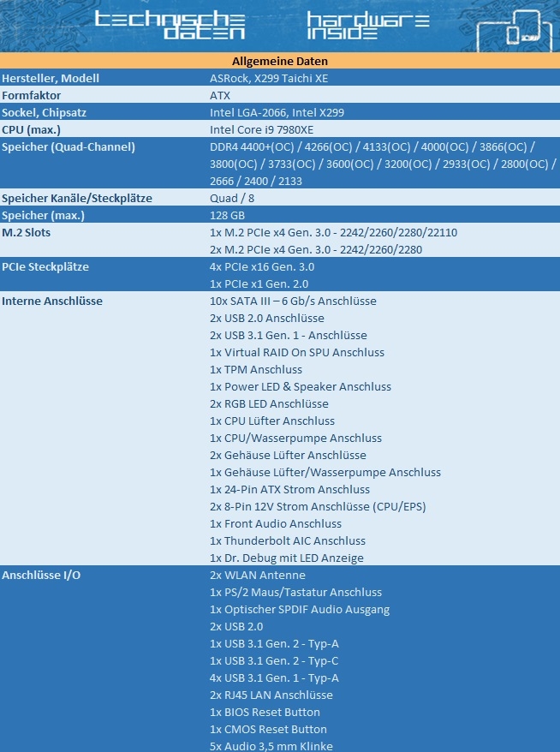Click '1x CPU Lüfter Anschluss' line
The height and width of the screenshot is (752, 560).
[271, 421]
